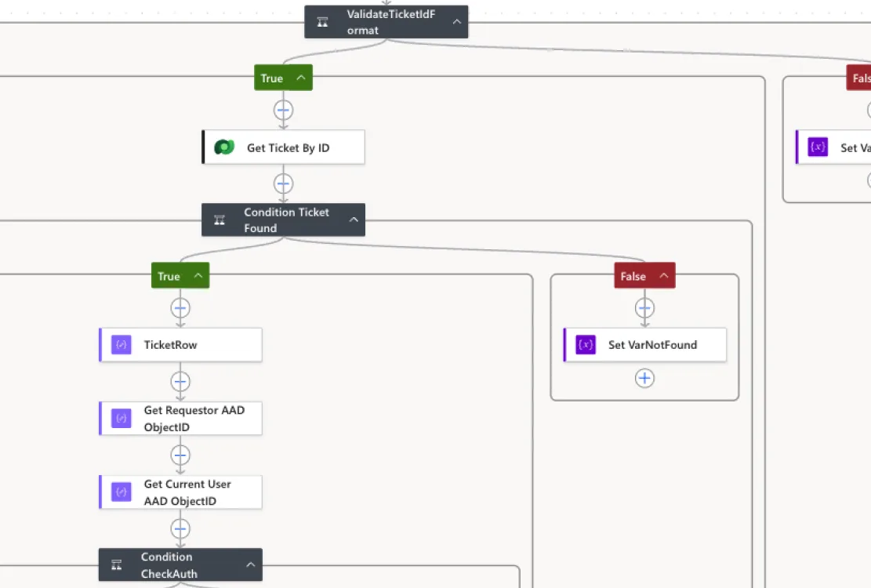Image resolution: width=871 pixels, height=588 pixels.
Task: Click the Get Current User AAD ObjectID icon
Action: click(121, 492)
